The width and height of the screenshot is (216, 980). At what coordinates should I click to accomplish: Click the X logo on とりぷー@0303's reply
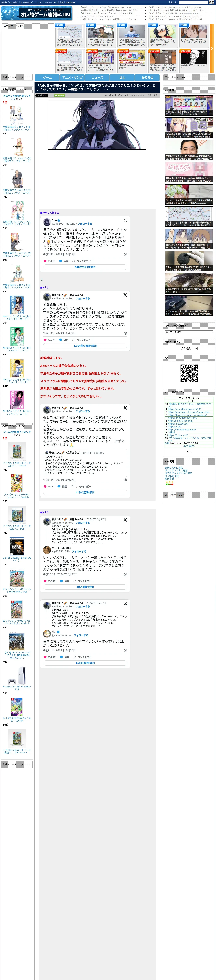(125, 520)
